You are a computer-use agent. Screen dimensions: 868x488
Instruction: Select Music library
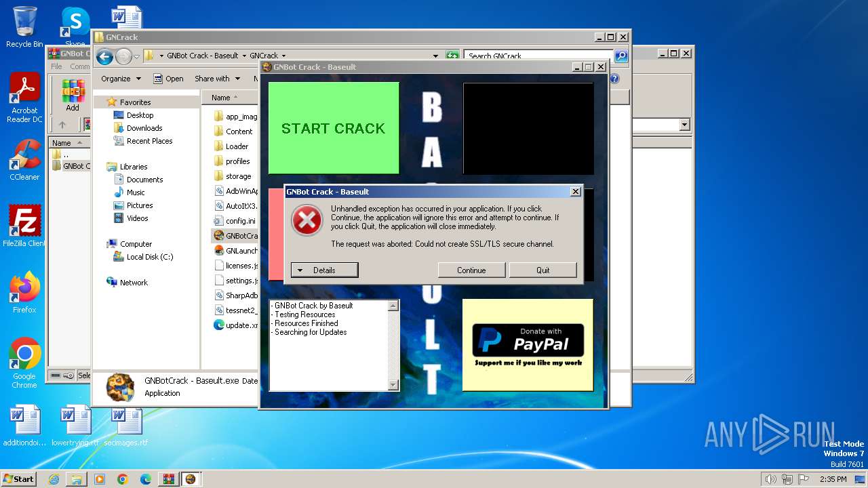[136, 192]
